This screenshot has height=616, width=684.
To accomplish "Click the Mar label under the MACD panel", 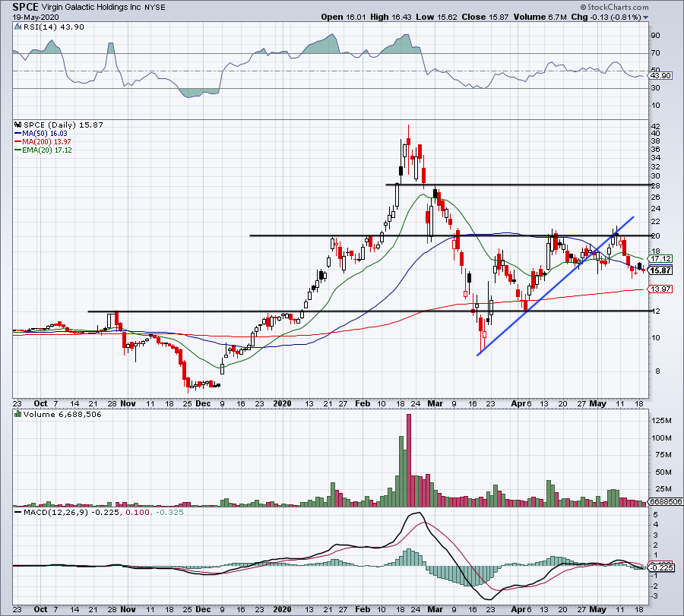I will (435, 609).
